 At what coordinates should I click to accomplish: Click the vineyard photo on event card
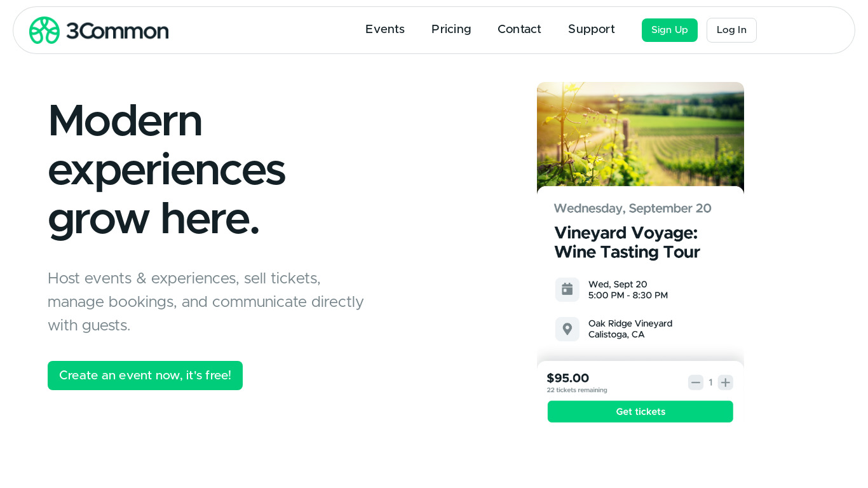[640, 133]
